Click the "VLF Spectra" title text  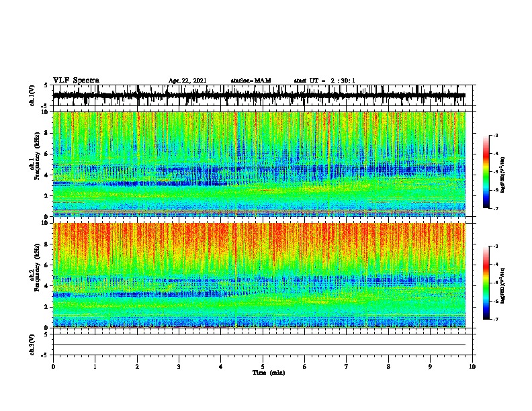[76, 81]
